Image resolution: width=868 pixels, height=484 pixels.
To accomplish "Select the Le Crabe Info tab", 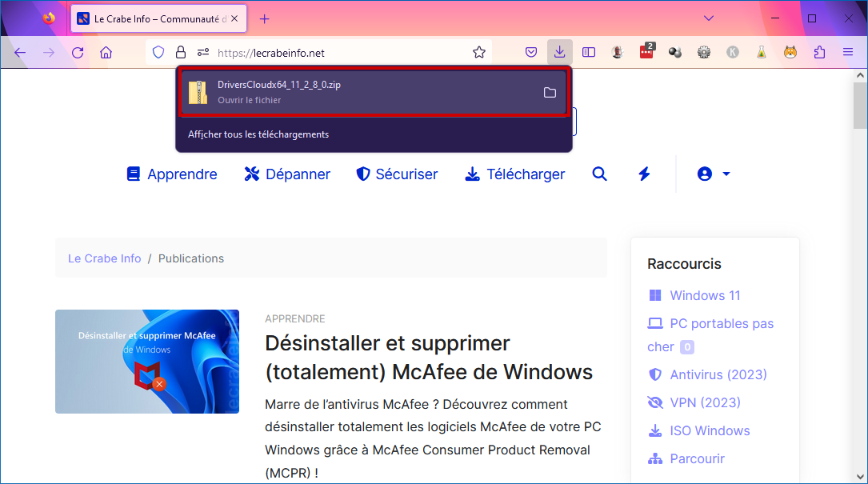I will (x=159, y=19).
